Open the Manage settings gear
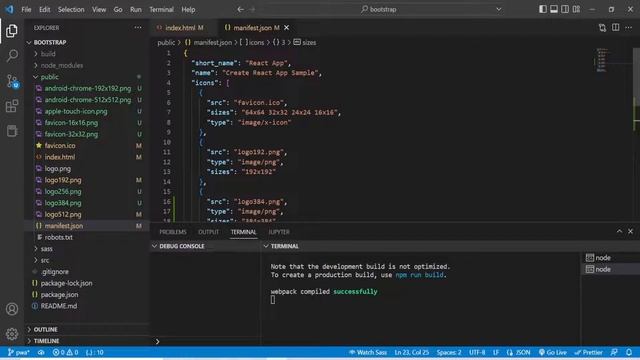Screen dimensions: 640x360 pos(12,334)
